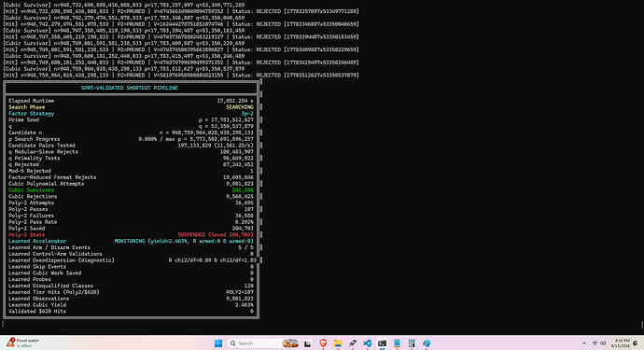Click the green 'Cubic Survivors' label
644x350 pixels.
coord(31,190)
